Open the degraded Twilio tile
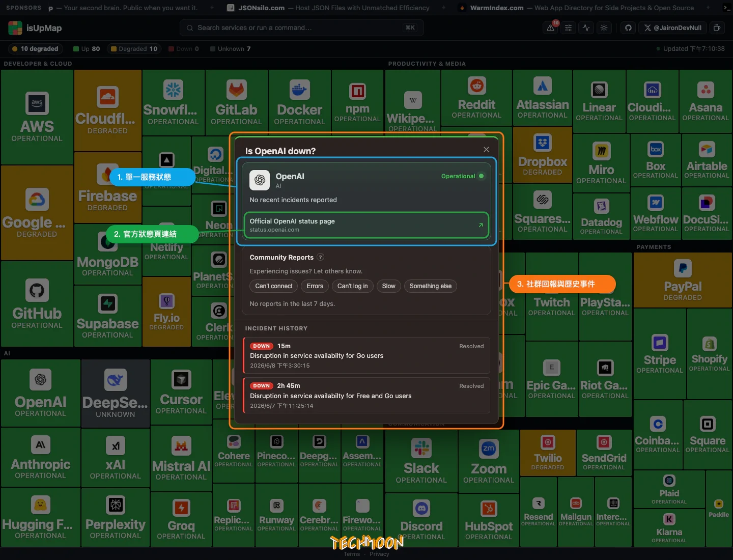Viewport: 733px width, 560px height. coord(548,453)
